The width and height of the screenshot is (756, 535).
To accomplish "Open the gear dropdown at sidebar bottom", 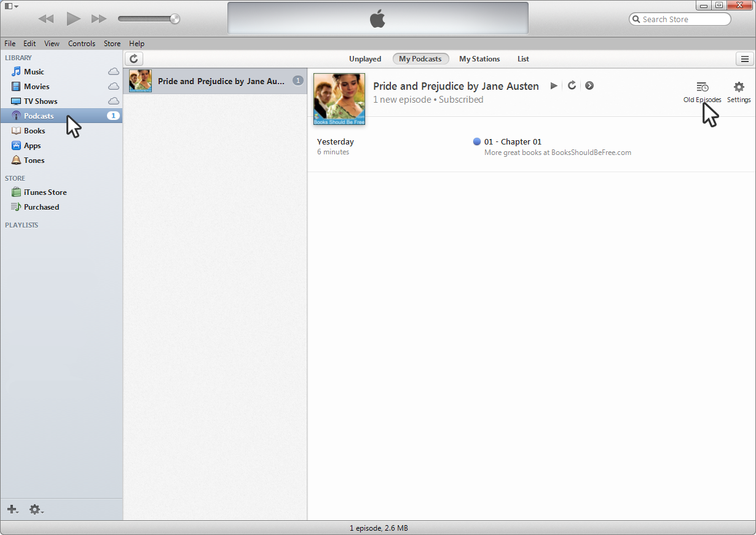I will [x=36, y=509].
